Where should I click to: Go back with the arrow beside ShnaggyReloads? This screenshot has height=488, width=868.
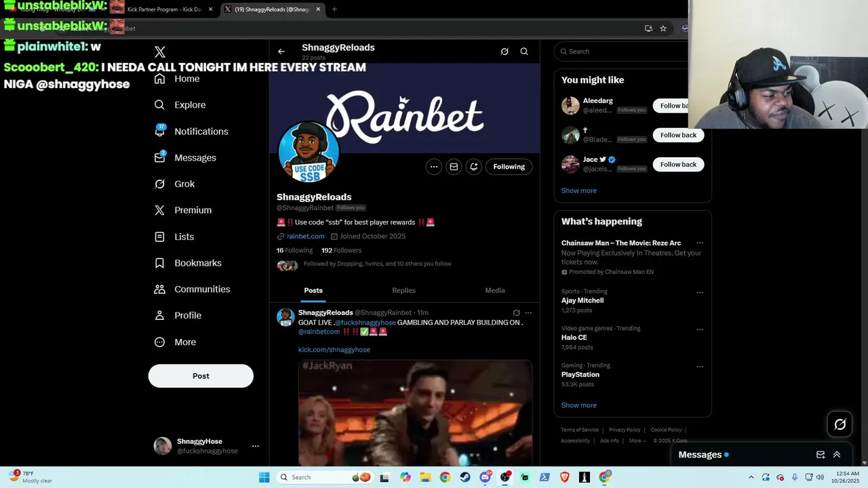coord(281,52)
